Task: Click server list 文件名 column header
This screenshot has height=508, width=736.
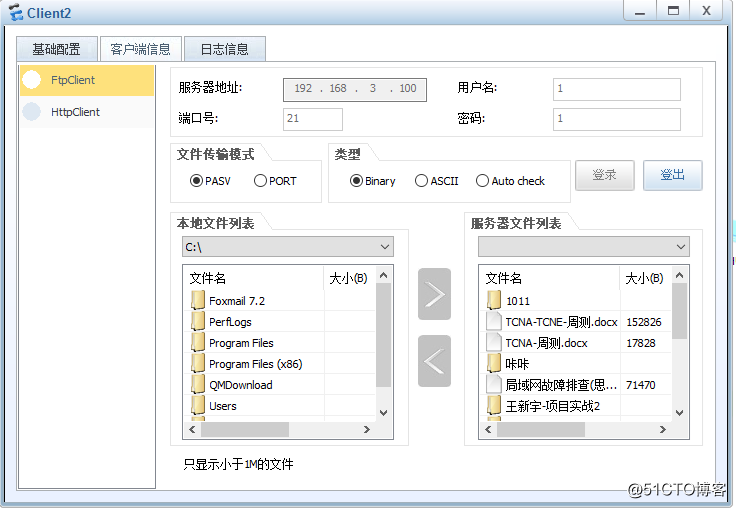Action: (x=550, y=278)
